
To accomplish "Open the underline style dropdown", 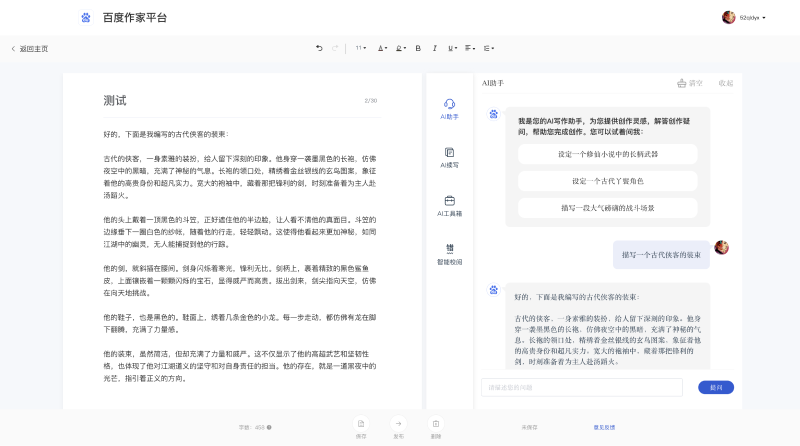I will point(452,48).
